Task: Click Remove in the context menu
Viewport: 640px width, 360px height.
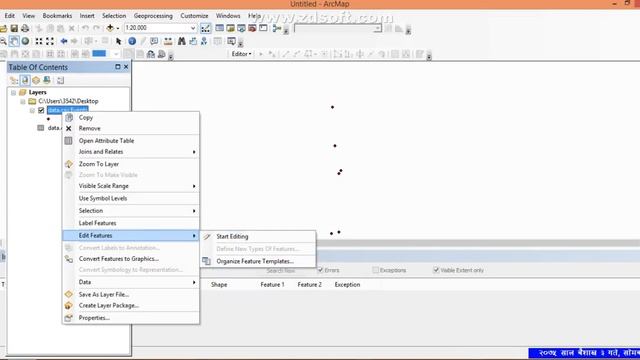Action: click(x=131, y=129)
